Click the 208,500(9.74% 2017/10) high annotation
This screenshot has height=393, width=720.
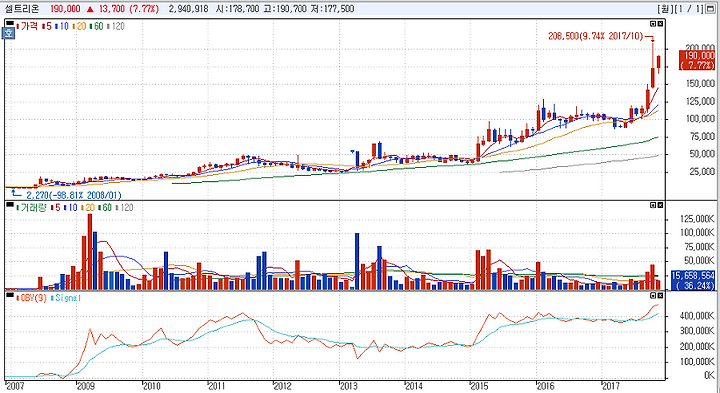[x=596, y=36]
